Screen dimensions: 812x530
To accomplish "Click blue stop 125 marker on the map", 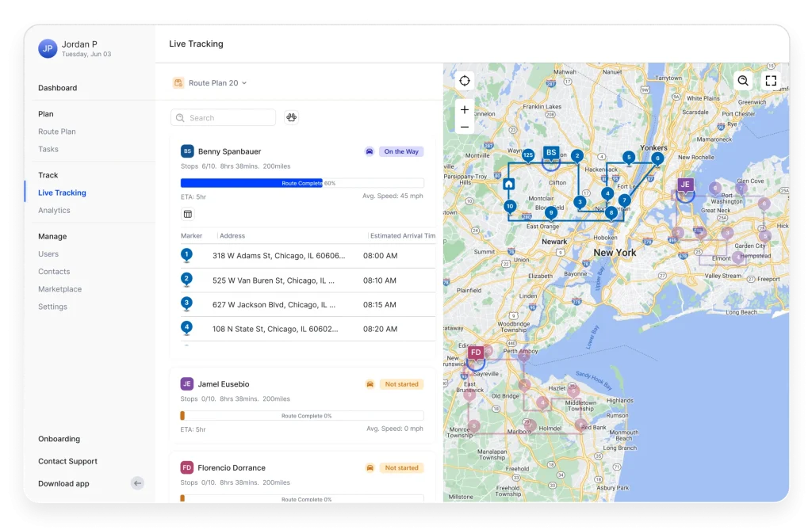I will pyautogui.click(x=527, y=155).
